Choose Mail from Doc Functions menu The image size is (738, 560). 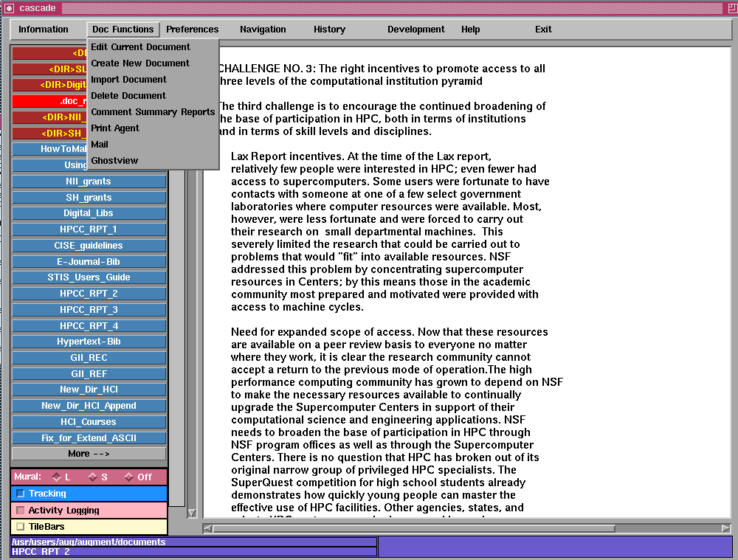click(153, 145)
